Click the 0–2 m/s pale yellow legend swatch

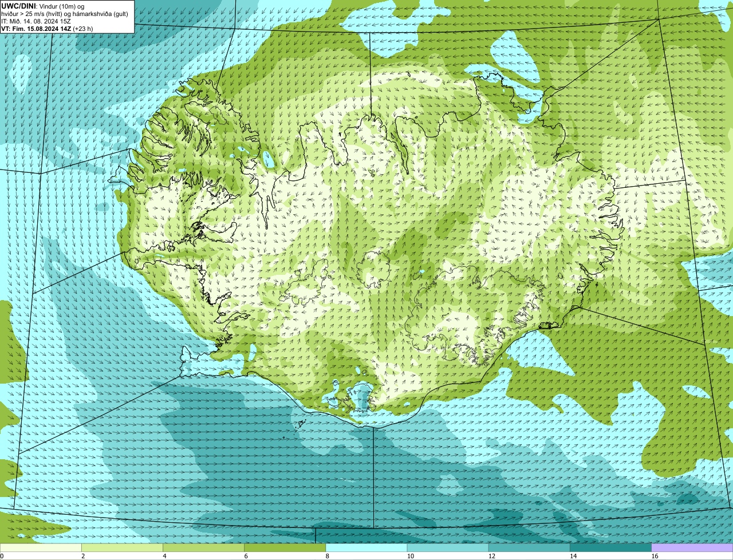pyautogui.click(x=41, y=547)
